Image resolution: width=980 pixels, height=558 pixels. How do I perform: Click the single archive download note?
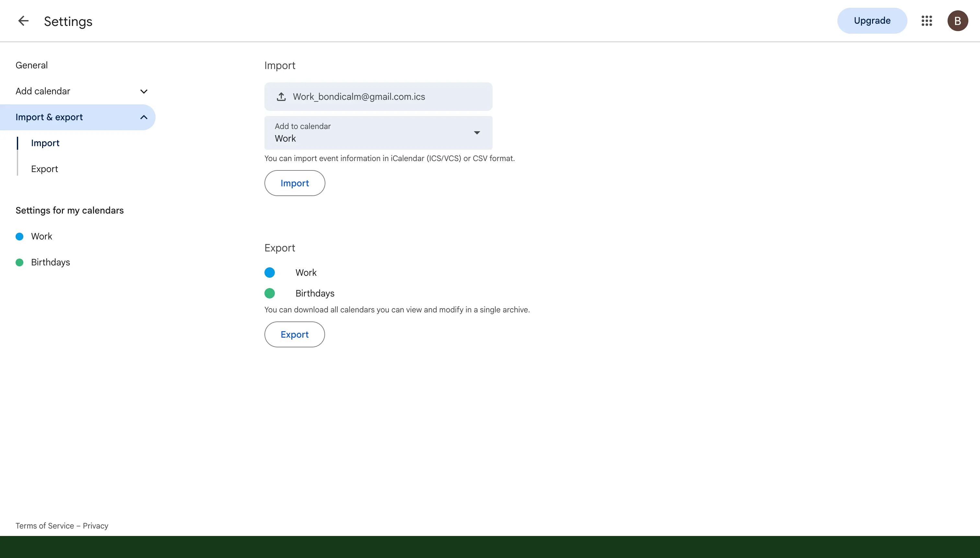click(397, 310)
